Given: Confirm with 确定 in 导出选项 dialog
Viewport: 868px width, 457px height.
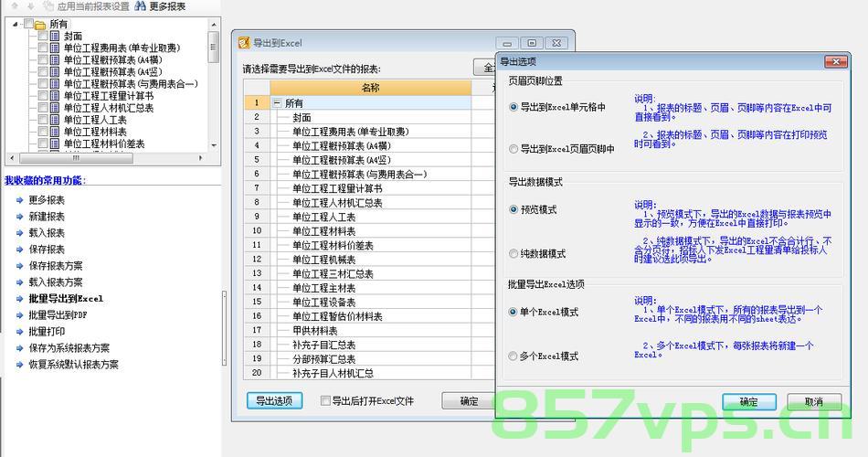Looking at the screenshot, I should [749, 402].
